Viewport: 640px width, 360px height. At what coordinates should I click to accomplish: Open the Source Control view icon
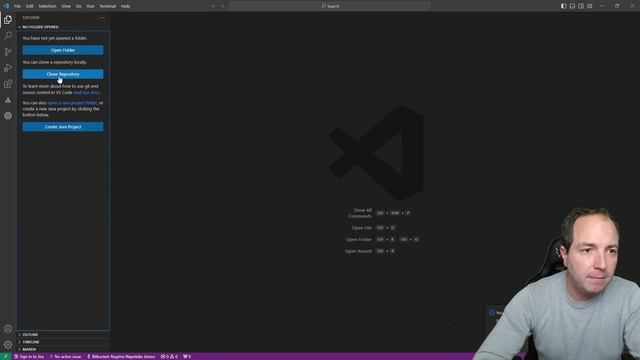click(x=8, y=52)
